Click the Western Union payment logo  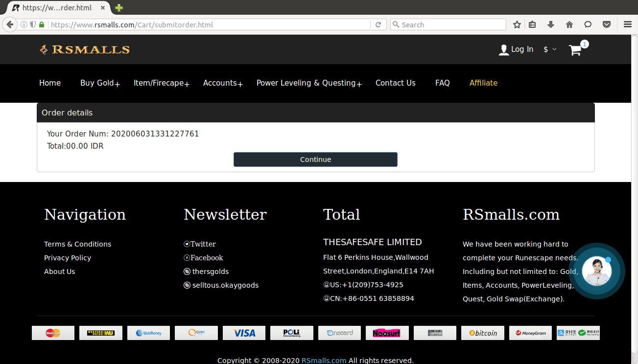coord(101,333)
